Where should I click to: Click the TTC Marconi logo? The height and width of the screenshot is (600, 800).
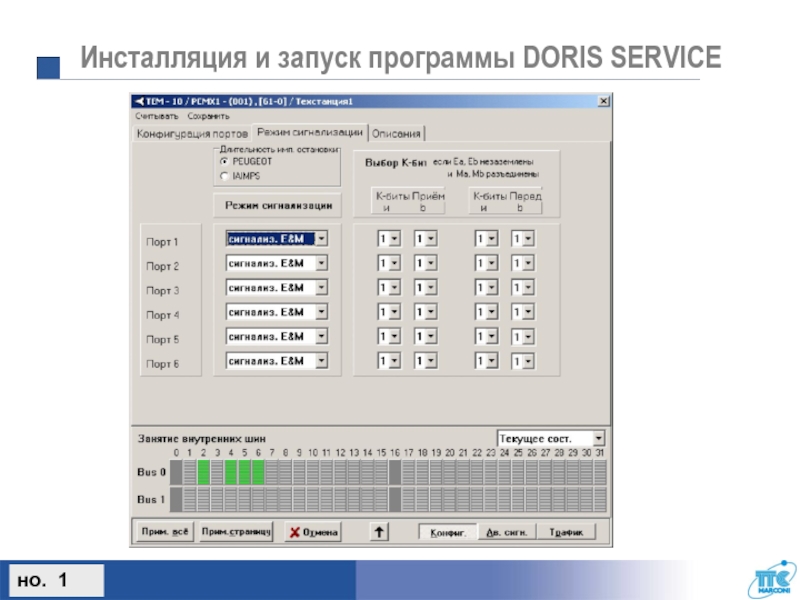point(765,579)
